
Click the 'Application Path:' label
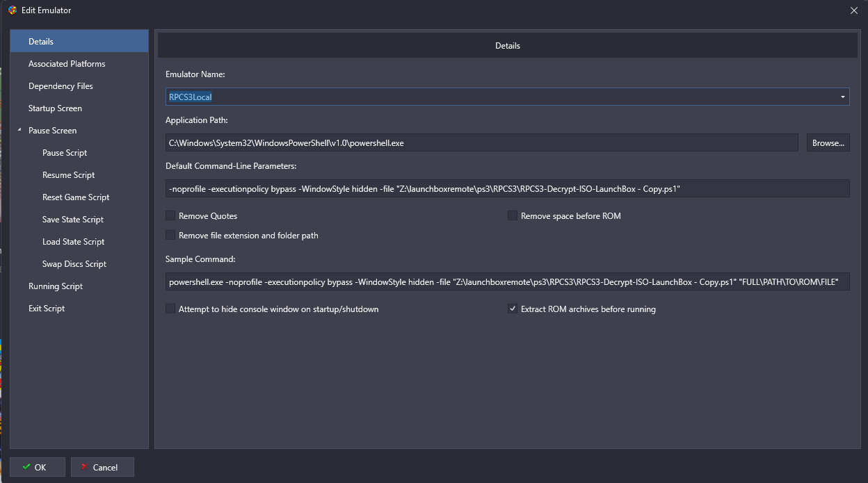(x=198, y=120)
